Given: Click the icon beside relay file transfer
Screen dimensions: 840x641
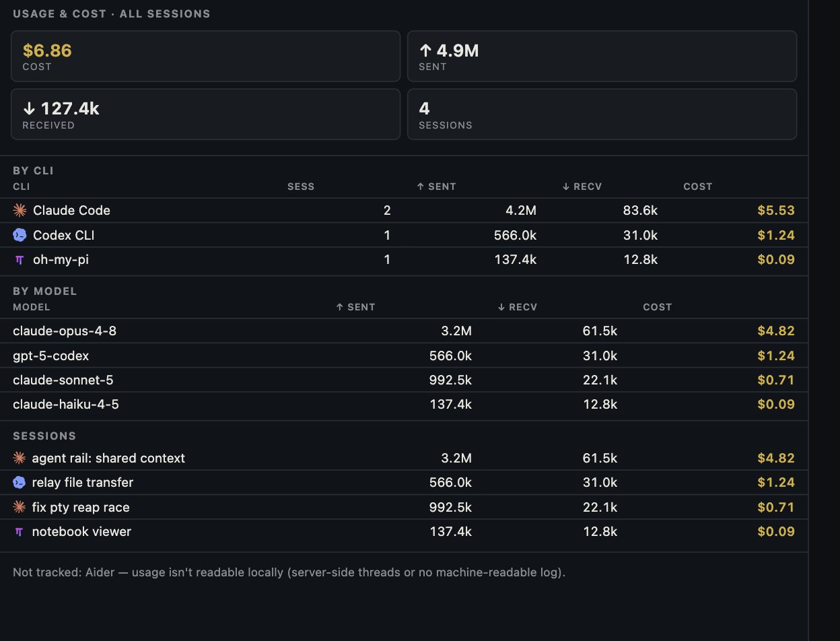Looking at the screenshot, I should pyautogui.click(x=19, y=482).
